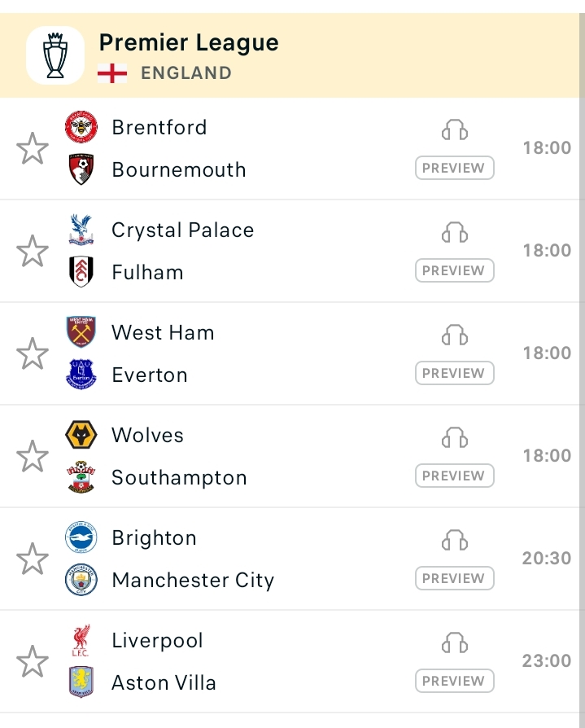This screenshot has width=585, height=728.
Task: Star the West Ham vs Everton match
Action: [x=33, y=353]
